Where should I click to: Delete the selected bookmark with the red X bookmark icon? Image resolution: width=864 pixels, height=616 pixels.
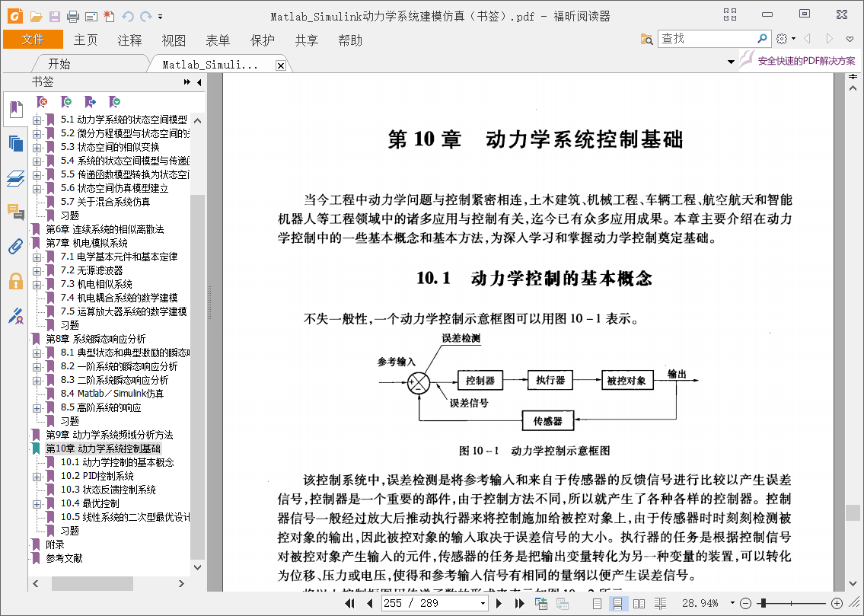[41, 101]
